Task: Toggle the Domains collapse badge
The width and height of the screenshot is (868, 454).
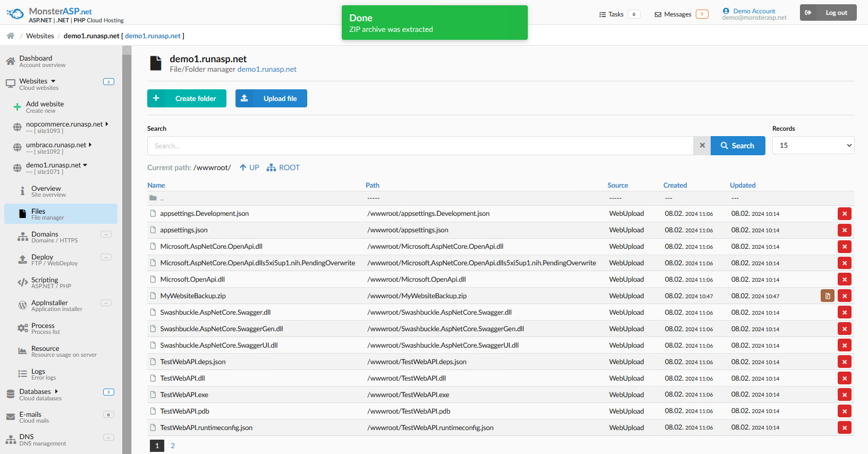Action: [106, 234]
